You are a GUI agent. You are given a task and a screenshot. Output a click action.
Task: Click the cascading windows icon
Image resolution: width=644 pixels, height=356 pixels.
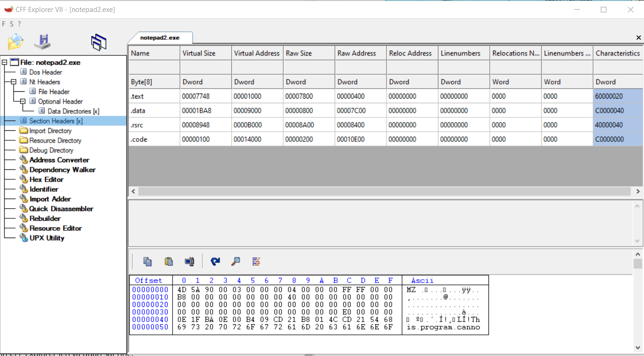coord(99,42)
